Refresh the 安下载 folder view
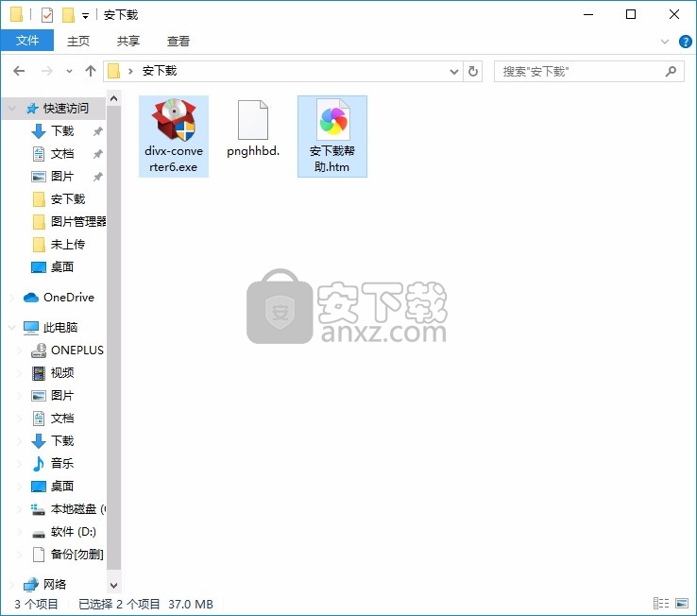 (x=473, y=71)
